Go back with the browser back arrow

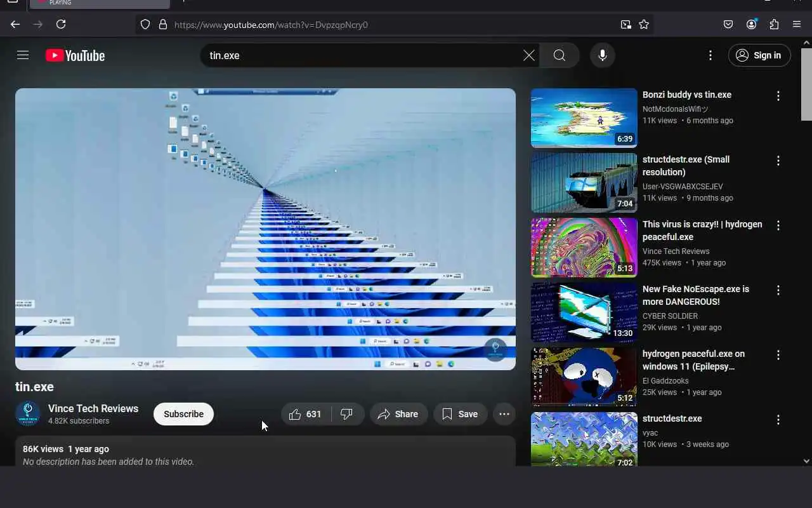point(15,24)
